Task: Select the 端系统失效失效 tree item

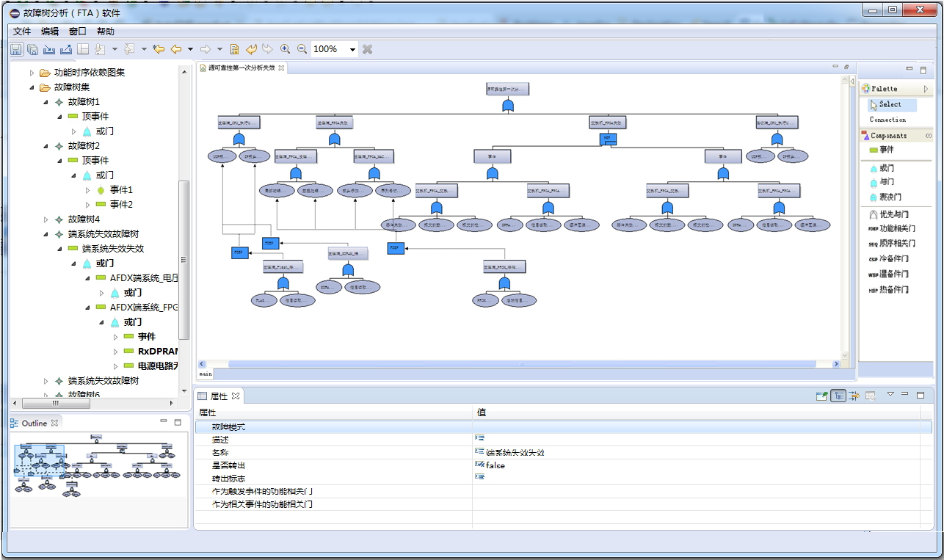Action: [113, 249]
